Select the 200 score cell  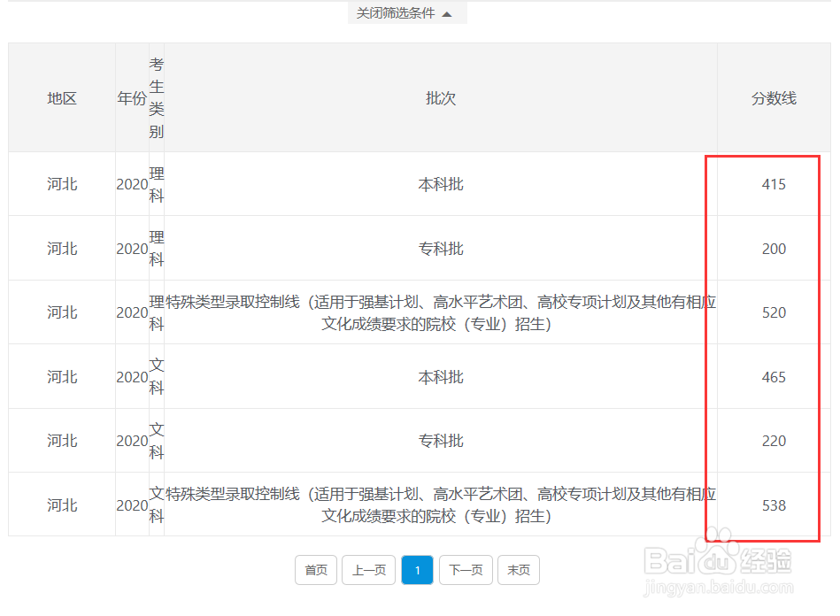pos(774,249)
